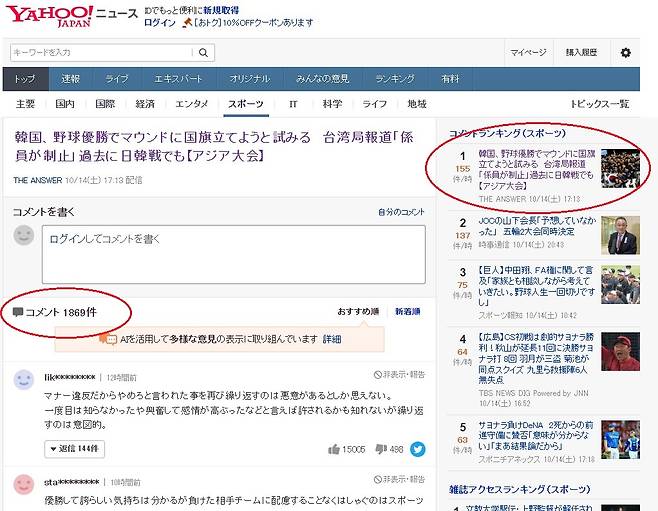Click the search magnifier button
Viewport: 658px width, 511px height.
coord(203,53)
